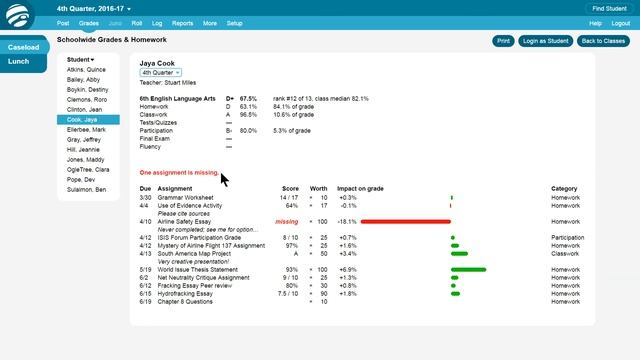This screenshot has height=360, width=640.
Task: Click the Logout link
Action: [x=621, y=23]
